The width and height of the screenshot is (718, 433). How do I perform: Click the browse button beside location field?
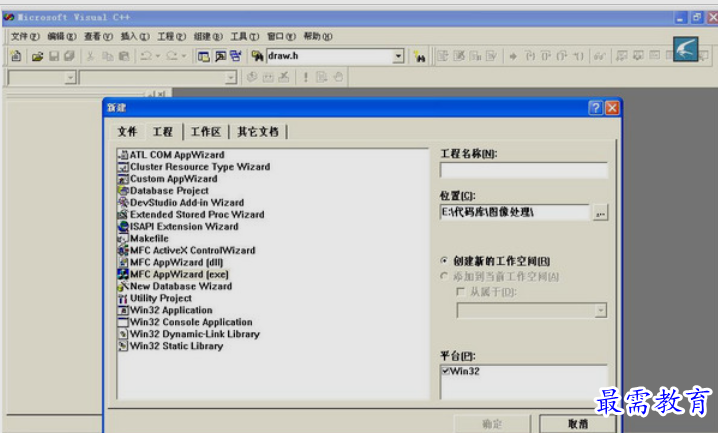[600, 213]
